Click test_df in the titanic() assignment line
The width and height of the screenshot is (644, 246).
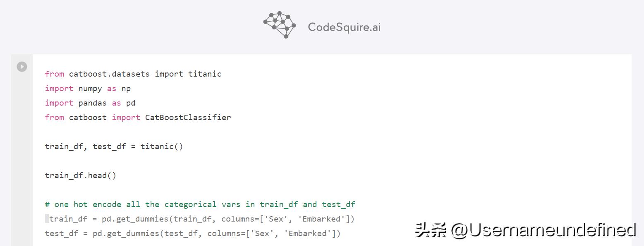pyautogui.click(x=109, y=147)
